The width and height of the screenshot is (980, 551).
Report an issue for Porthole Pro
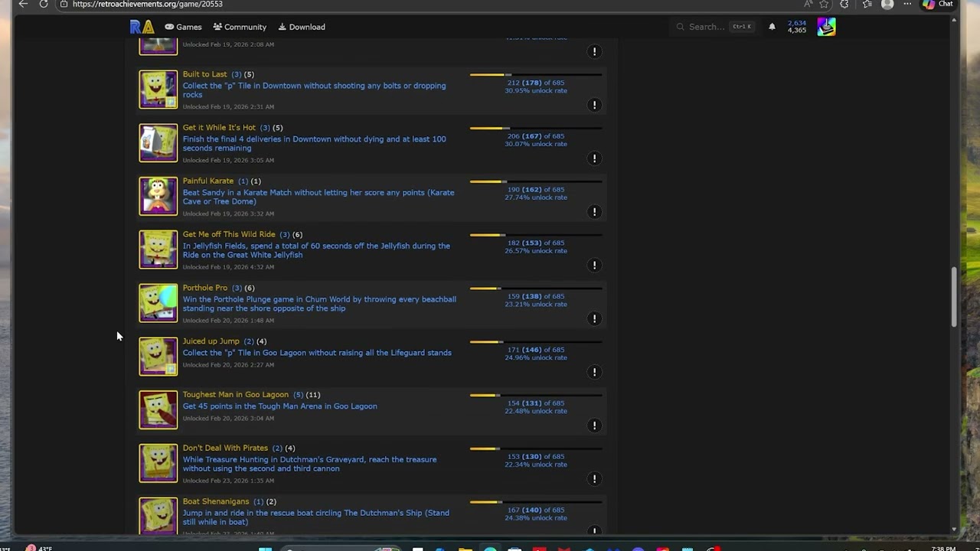pos(594,318)
